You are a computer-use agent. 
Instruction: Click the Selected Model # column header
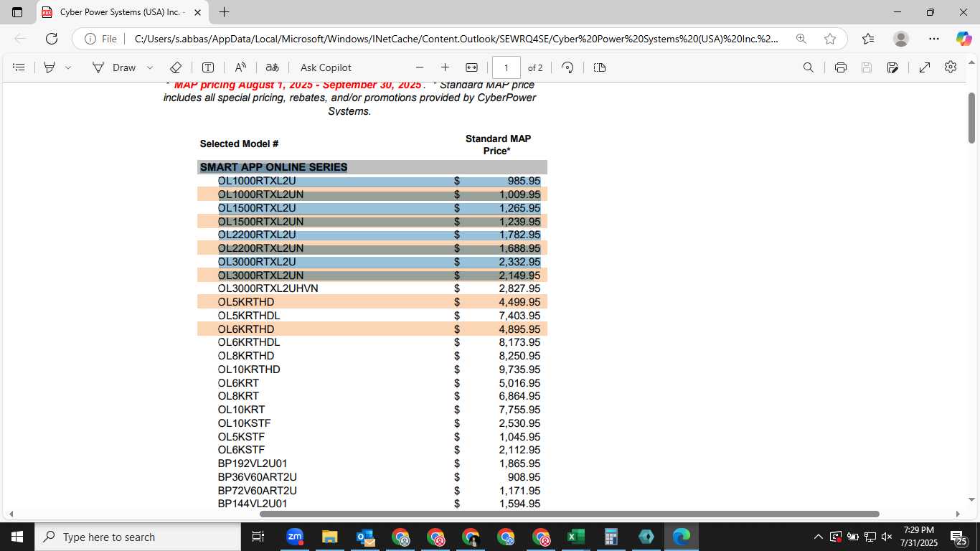239,143
